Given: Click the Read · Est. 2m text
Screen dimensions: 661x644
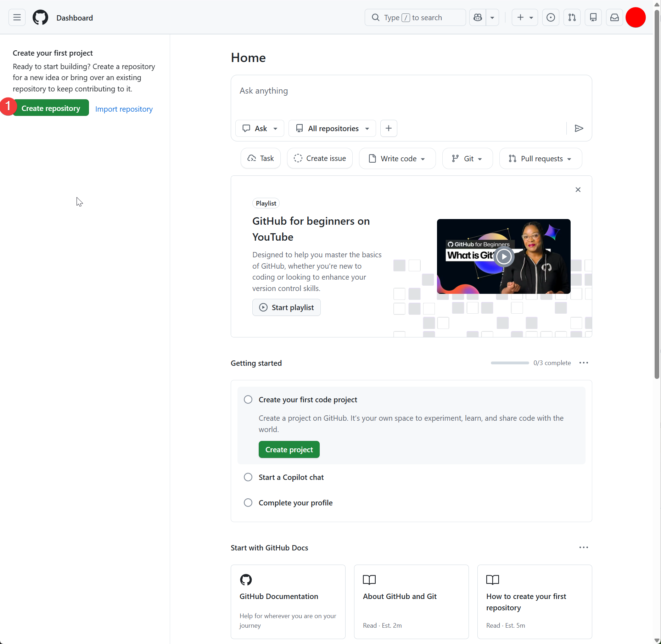Looking at the screenshot, I should pyautogui.click(x=382, y=626).
